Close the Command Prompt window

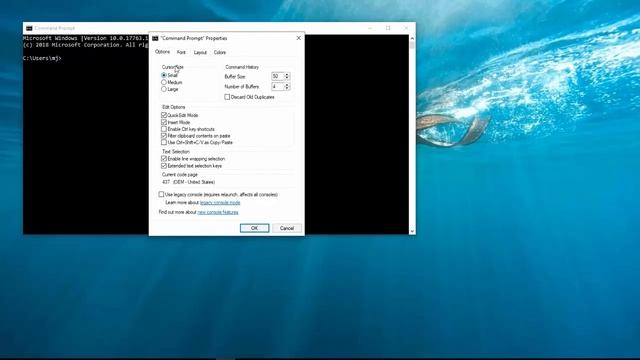tap(406, 28)
